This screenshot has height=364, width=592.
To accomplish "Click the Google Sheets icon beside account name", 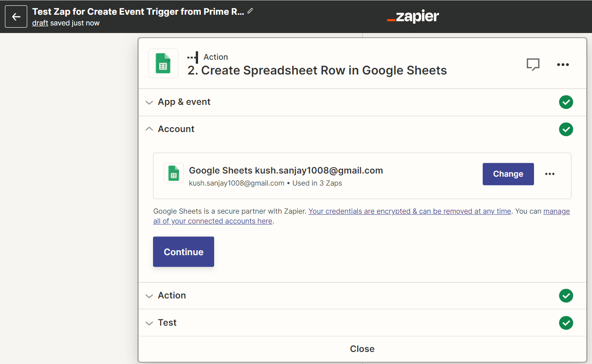I will click(174, 174).
